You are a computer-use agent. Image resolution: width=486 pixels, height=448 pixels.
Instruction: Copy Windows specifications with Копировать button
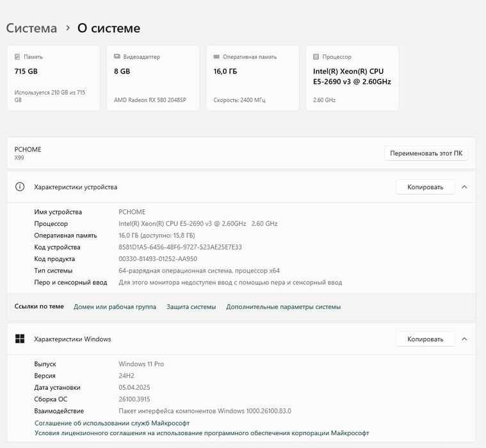[x=425, y=339]
